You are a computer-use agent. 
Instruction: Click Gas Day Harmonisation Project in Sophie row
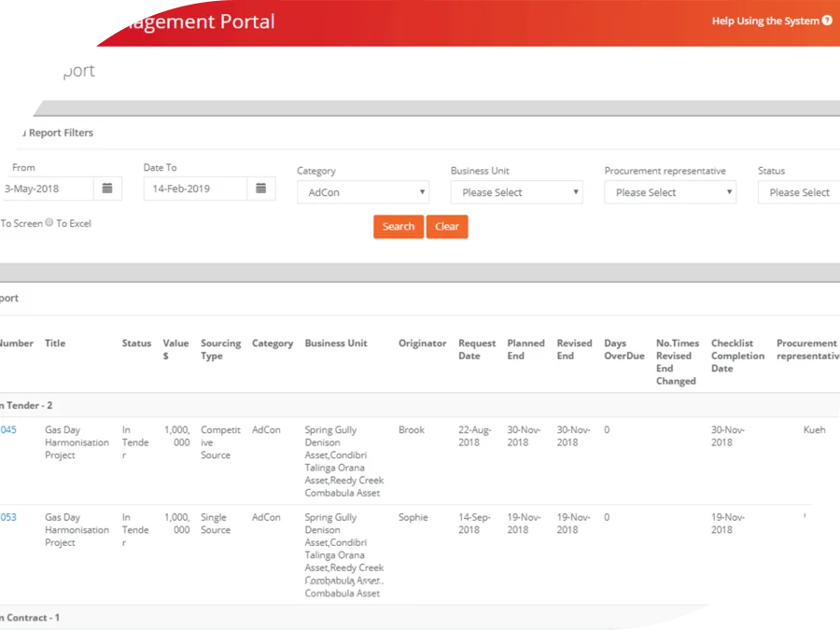[x=77, y=530]
